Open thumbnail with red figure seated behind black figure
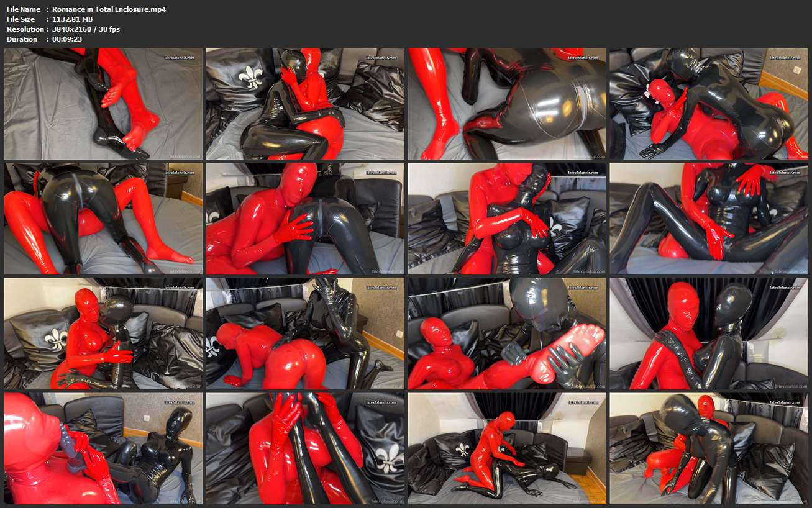Viewport: 812px width, 508px height. (507, 219)
